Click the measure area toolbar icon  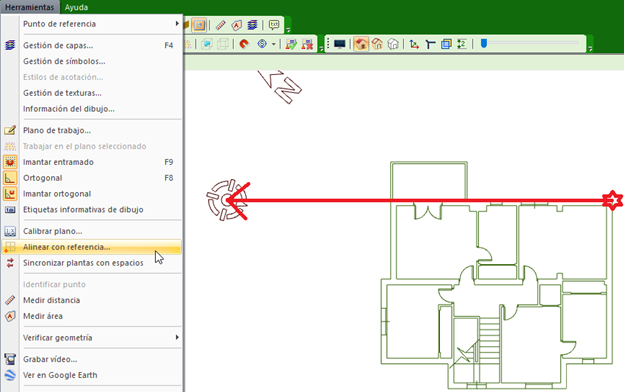click(x=236, y=25)
